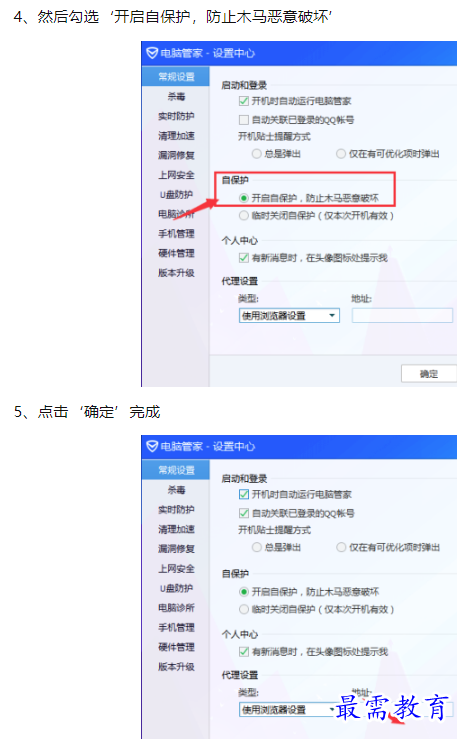Click 开机贴士提醒方式 label in step 4 screenshot
Viewport: 457px width, 739px height.
pos(274,137)
